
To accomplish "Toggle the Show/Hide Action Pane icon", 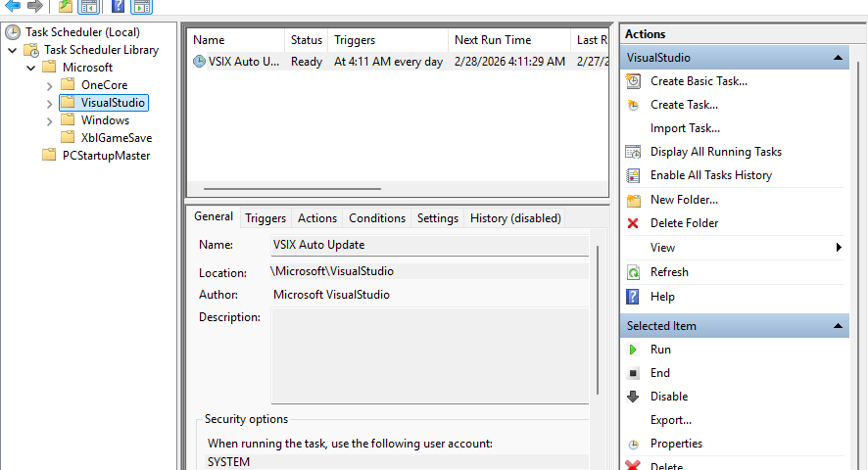I will pos(142,6).
